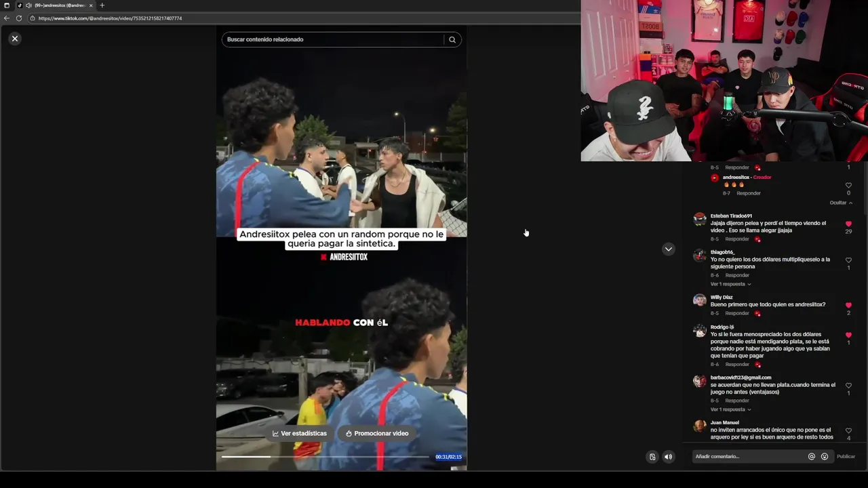Open Willy Díaz's profile avatar
Viewport: 868px width, 488px height.
coord(700,300)
